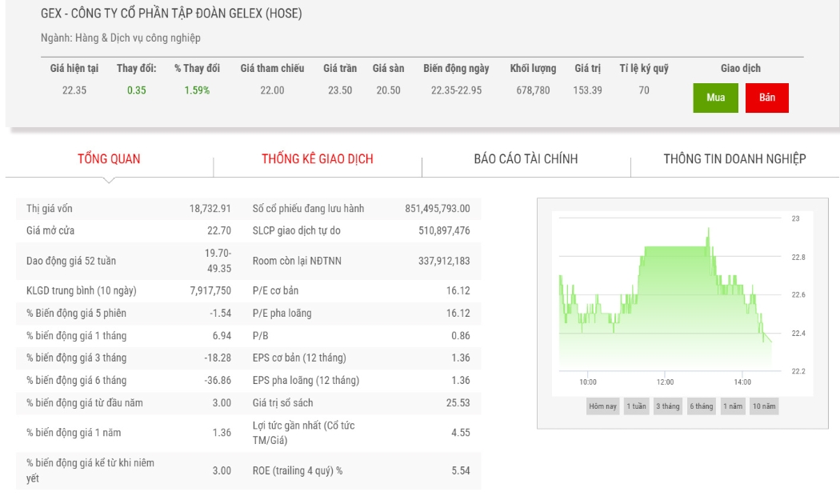Open the THÔNG TIN DOANH NGHIỆP tab
The image size is (840, 504).
point(734,158)
